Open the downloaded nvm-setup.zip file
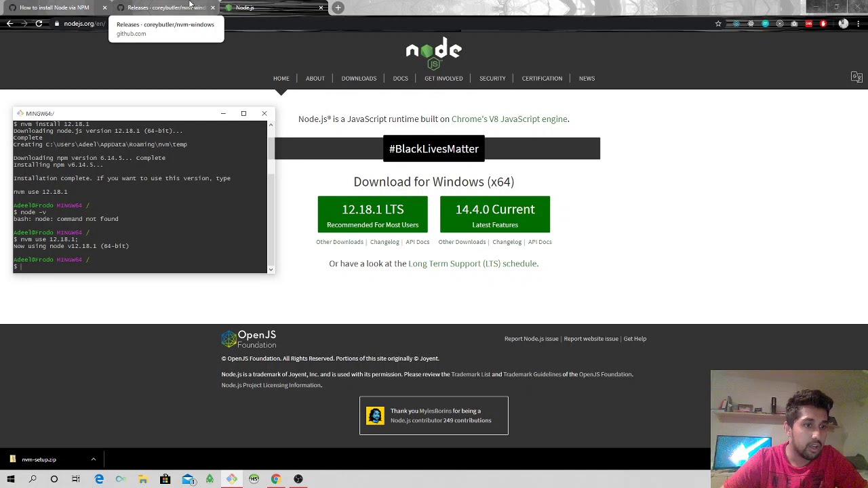 [39, 460]
